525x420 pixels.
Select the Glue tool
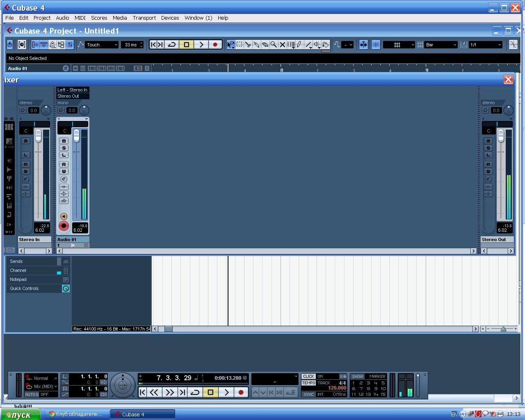[x=257, y=45]
